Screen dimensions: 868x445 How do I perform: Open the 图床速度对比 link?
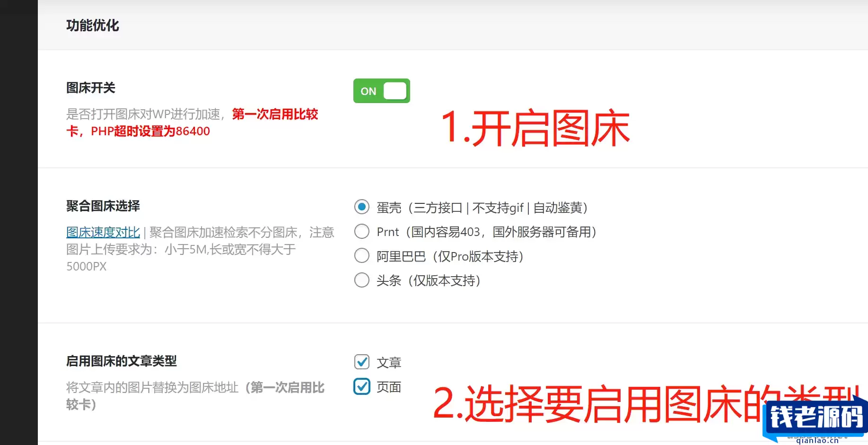coord(103,232)
